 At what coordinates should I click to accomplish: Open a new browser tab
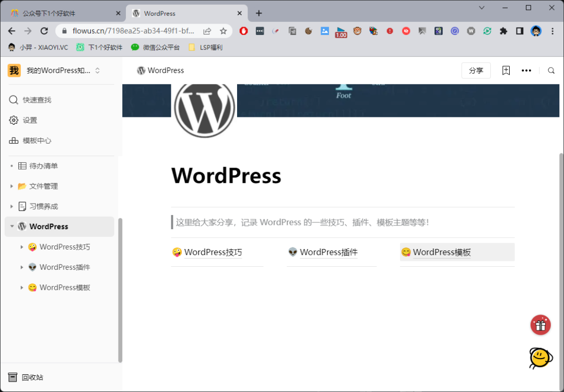(x=258, y=13)
